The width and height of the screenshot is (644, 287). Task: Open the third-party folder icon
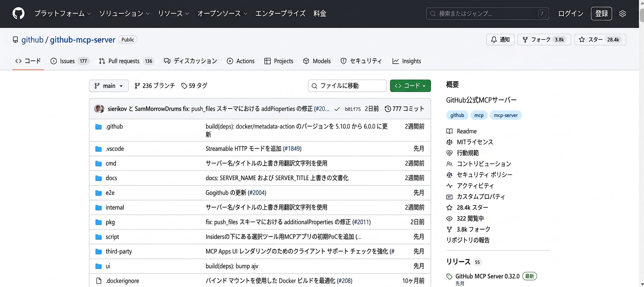coord(98,251)
